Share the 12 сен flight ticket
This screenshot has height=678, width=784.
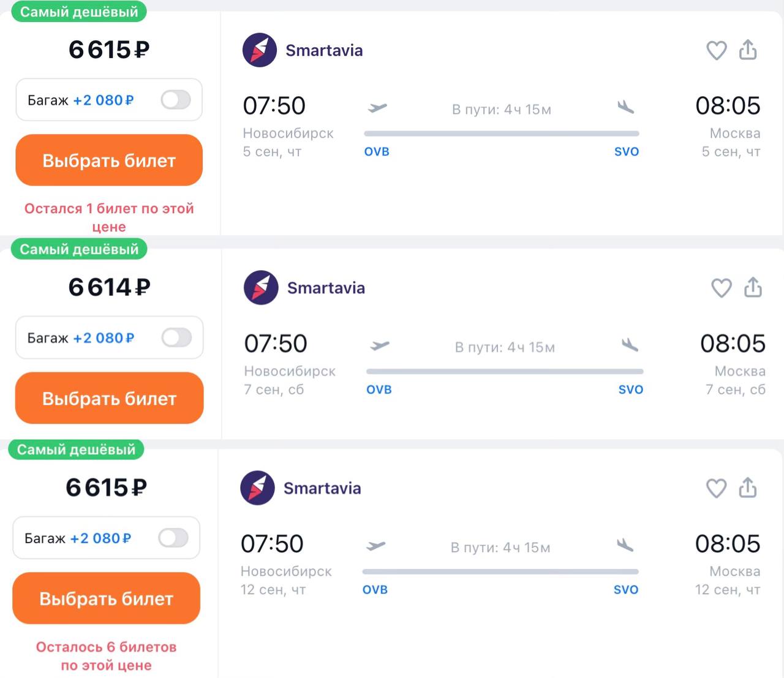748,488
